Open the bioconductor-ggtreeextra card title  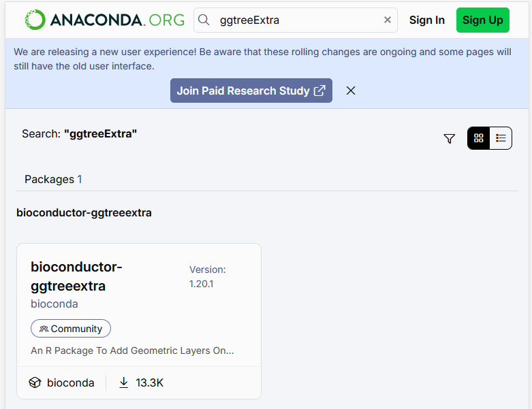click(x=76, y=276)
